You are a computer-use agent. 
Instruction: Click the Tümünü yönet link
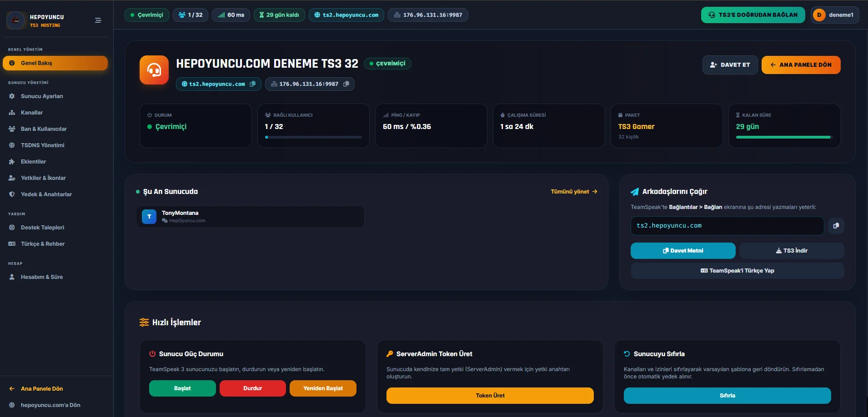pyautogui.click(x=574, y=192)
